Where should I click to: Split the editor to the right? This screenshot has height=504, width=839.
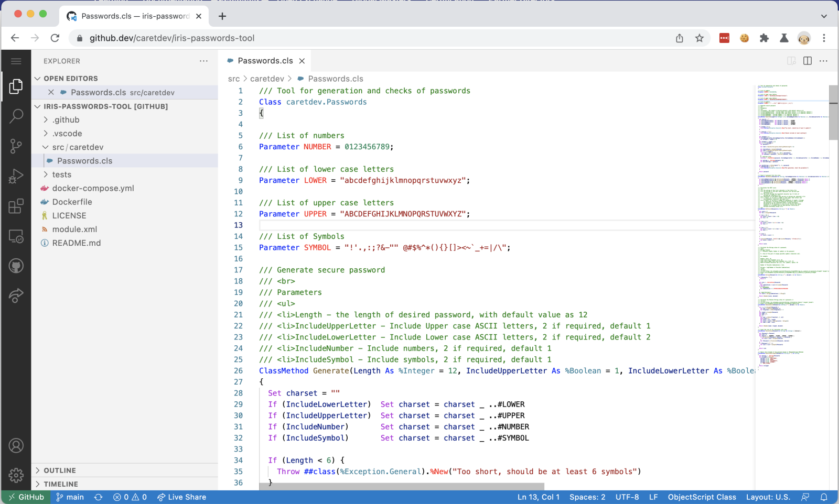[x=808, y=61]
